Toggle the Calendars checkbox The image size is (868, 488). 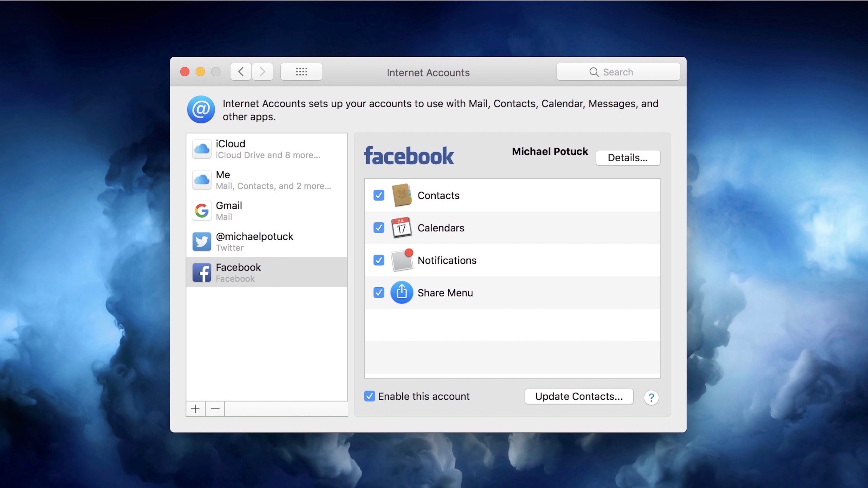coord(379,228)
